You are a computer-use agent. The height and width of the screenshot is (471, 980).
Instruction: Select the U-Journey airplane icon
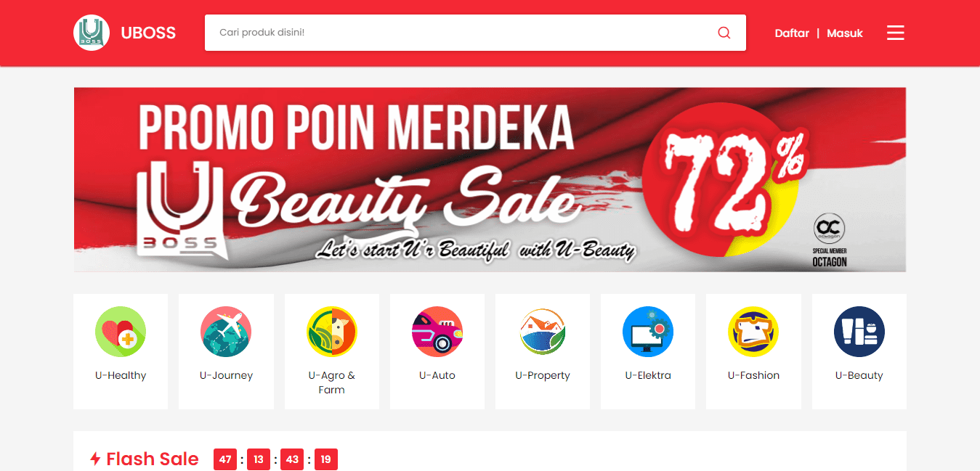pos(226,332)
